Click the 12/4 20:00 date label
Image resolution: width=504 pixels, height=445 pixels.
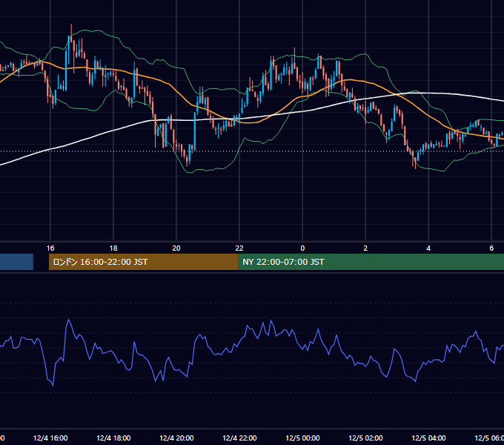click(x=176, y=438)
